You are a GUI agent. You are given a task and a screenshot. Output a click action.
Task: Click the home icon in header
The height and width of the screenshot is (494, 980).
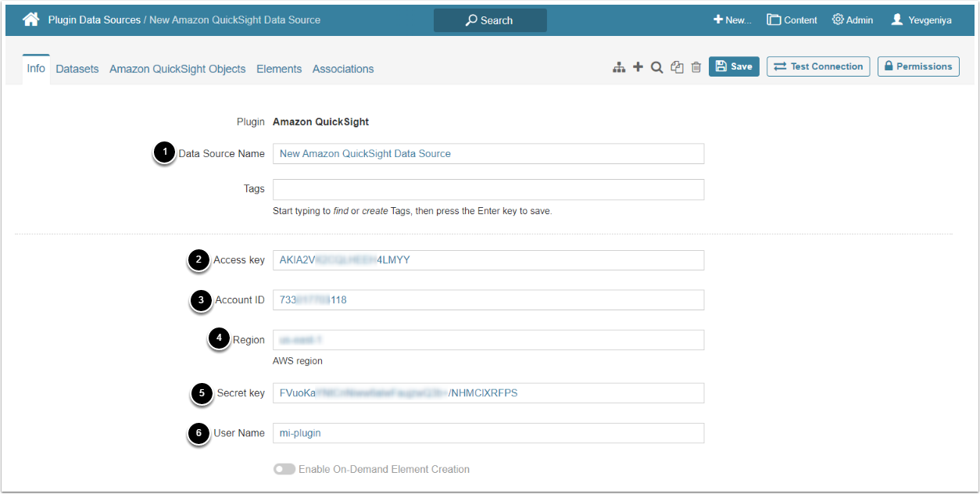[x=31, y=20]
